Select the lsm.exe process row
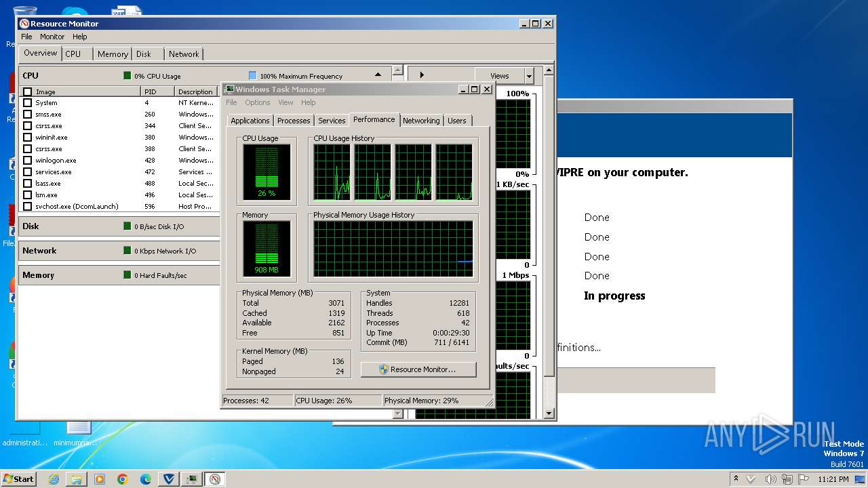This screenshot has width=868, height=488. tap(119, 195)
